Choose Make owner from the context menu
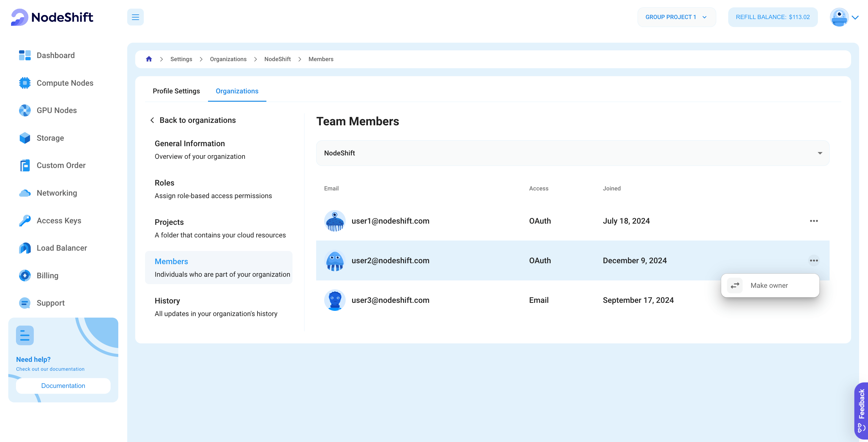 pos(770,285)
